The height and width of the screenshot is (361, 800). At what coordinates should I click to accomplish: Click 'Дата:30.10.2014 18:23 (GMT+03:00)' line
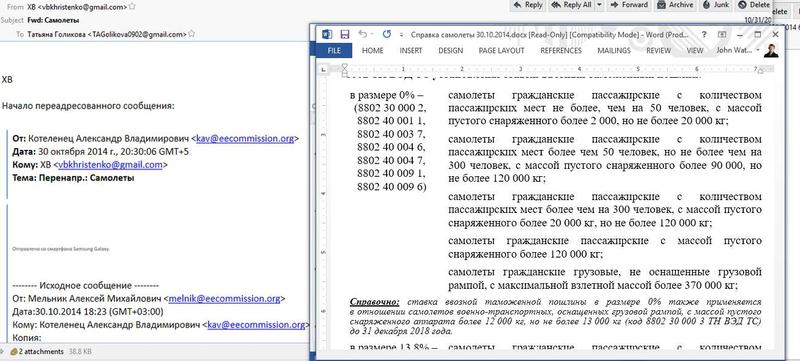coord(88,312)
